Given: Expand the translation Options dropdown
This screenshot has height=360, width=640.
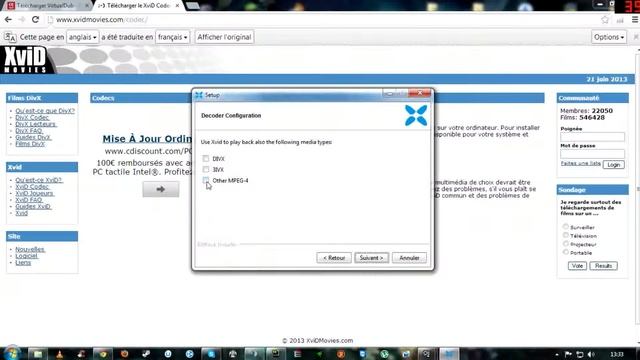Looking at the screenshot, I should 609,37.
